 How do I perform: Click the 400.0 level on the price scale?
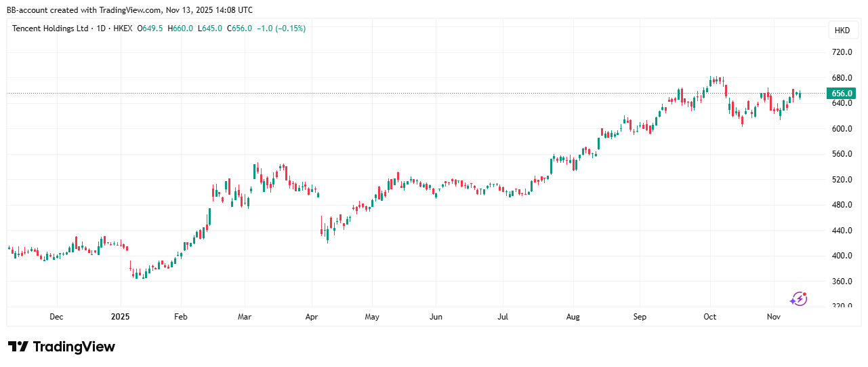[x=842, y=256]
